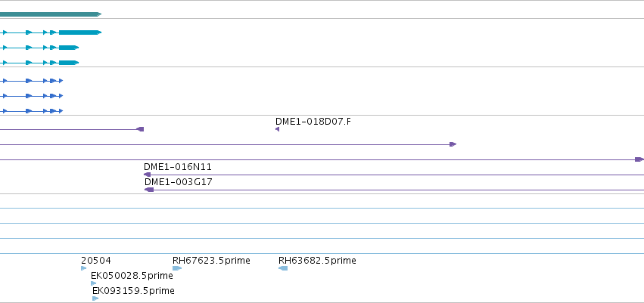Click the DME1-016N11 purple arrowhead glyph
The width and height of the screenshot is (644, 303).
point(147,175)
